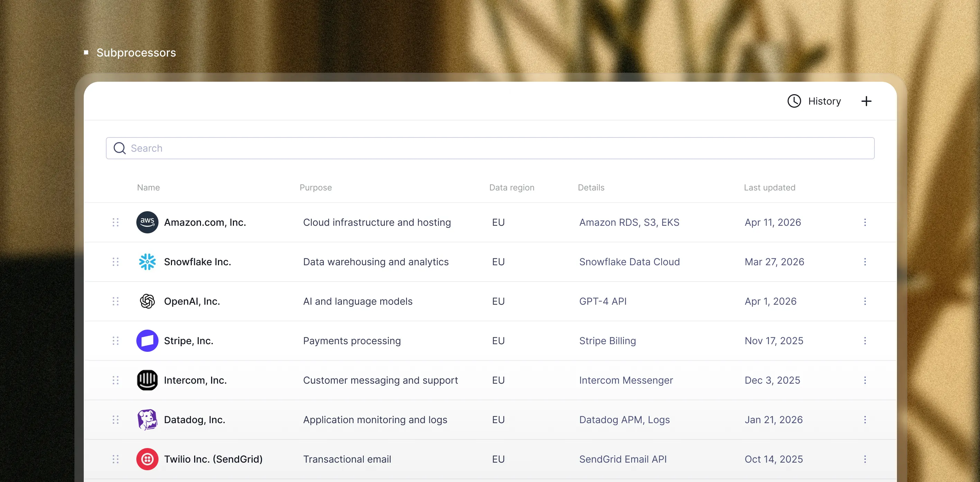Grab the drag handle for Intercom row
This screenshot has width=980, height=482.
(x=116, y=380)
